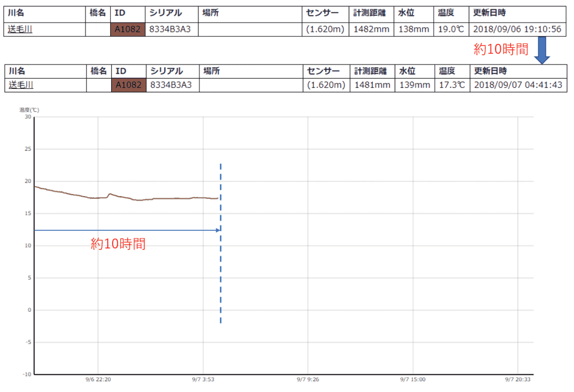Click the 1482mm measured distance cell

(x=371, y=29)
